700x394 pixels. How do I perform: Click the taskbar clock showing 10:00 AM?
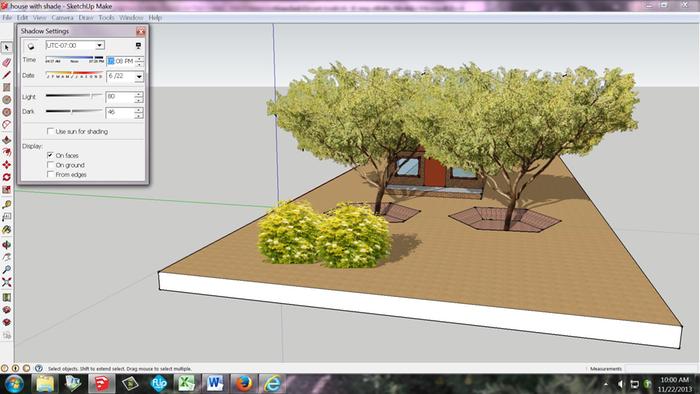tap(674, 384)
